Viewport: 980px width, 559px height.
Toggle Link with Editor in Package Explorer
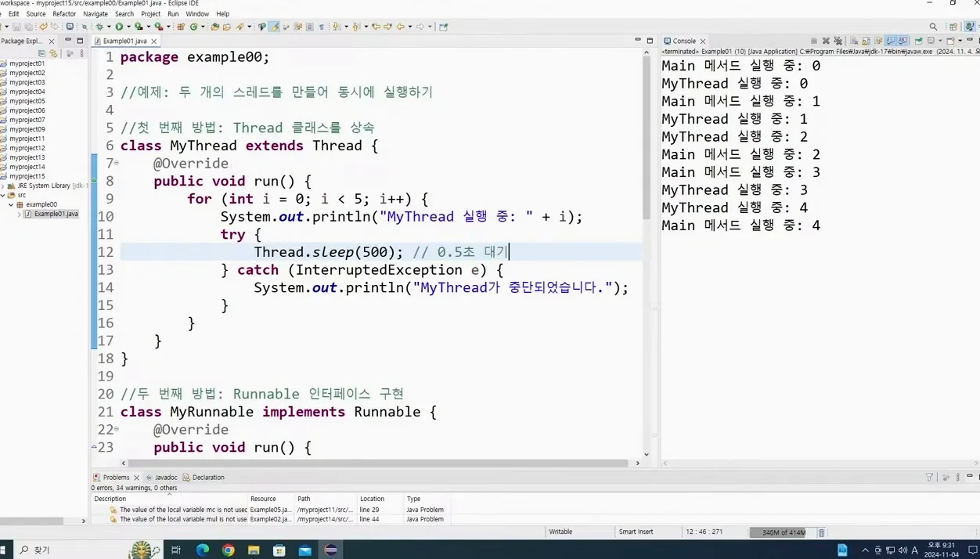click(53, 53)
